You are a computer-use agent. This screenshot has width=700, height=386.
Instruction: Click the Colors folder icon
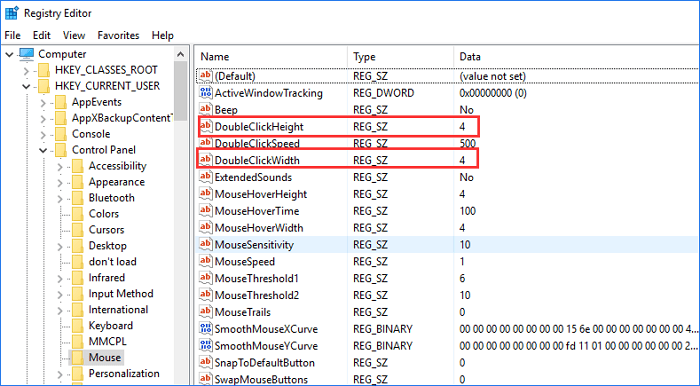click(x=78, y=214)
